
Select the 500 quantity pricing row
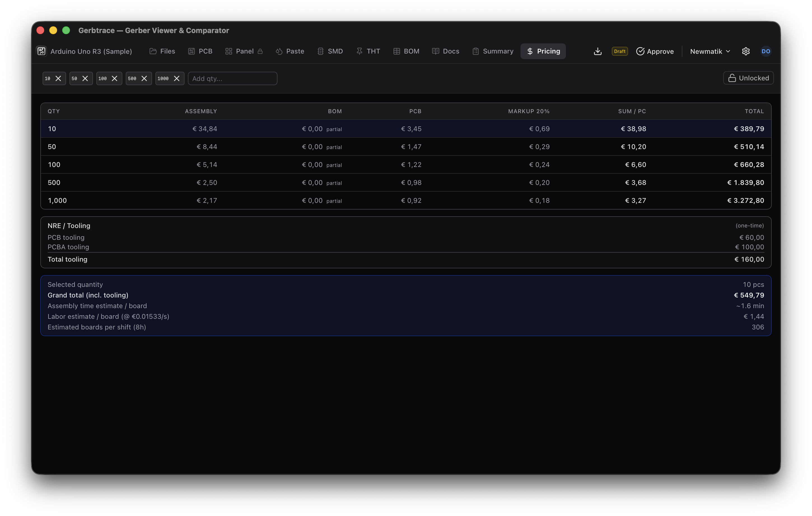coord(406,182)
